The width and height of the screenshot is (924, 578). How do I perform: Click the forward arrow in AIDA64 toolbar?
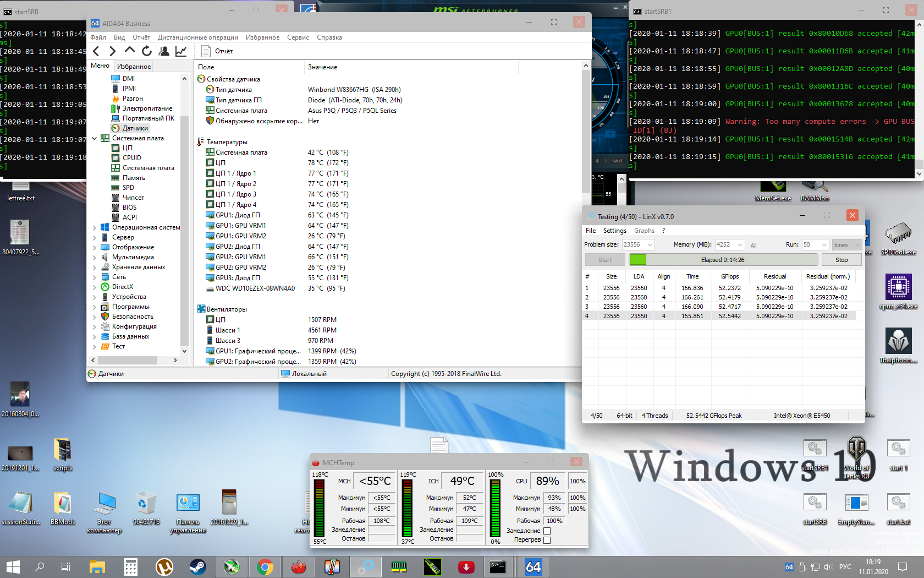tap(113, 51)
